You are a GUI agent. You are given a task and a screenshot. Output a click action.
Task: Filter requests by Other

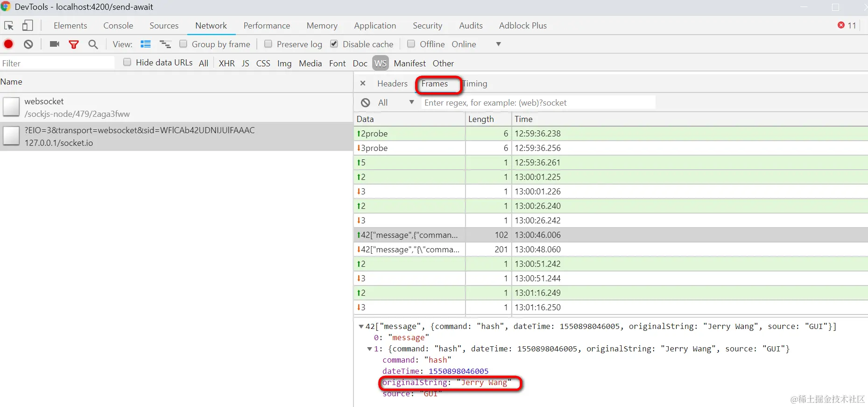[x=443, y=63]
